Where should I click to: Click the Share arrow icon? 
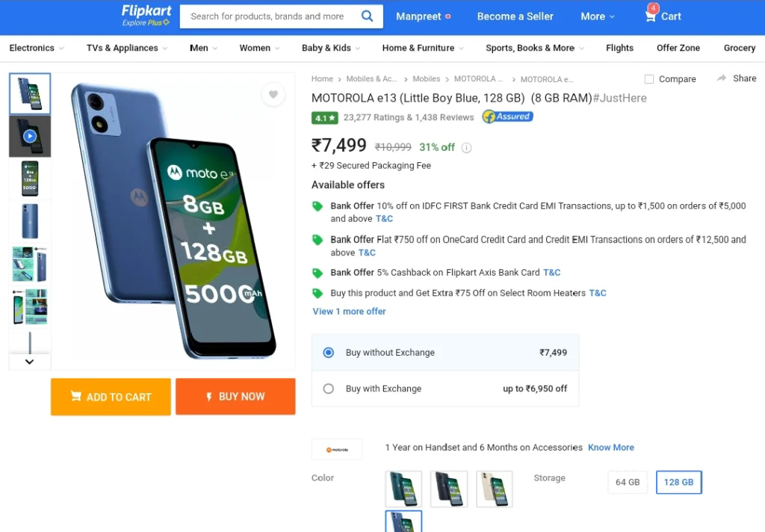[721, 78]
